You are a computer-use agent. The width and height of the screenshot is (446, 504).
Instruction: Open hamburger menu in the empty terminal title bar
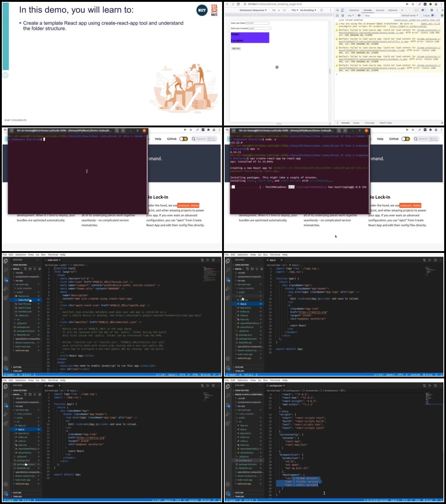coord(123,130)
